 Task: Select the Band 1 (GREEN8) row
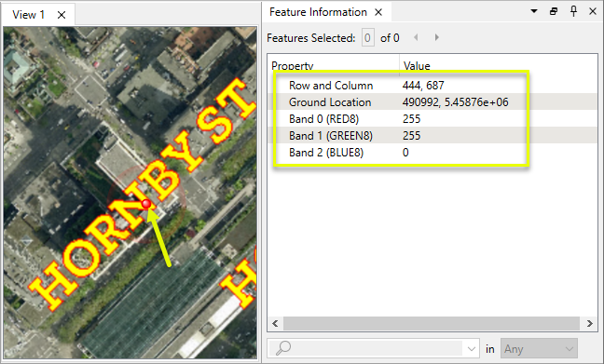tap(432, 135)
